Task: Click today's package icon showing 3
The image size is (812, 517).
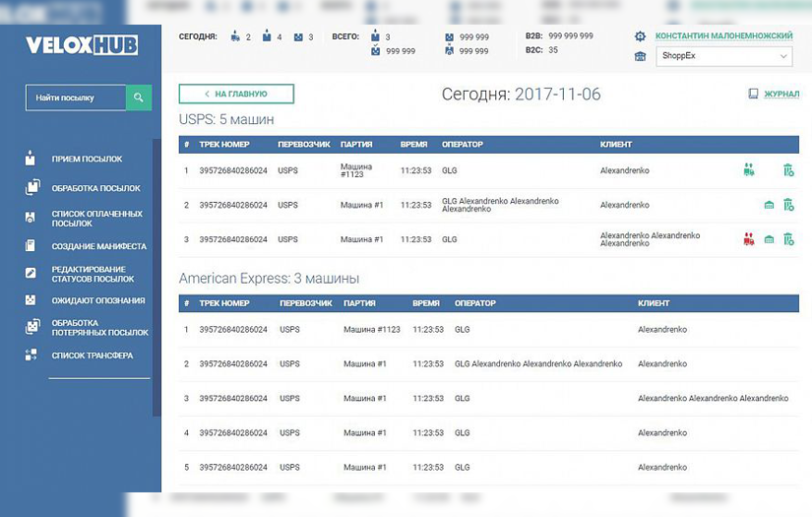Action: 298,36
